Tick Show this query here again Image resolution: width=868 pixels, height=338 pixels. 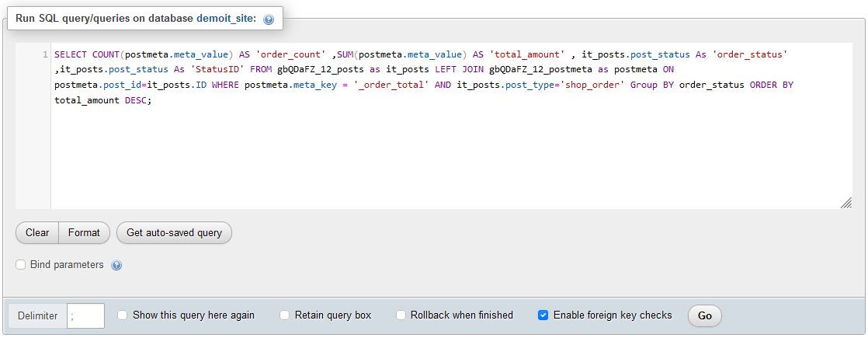tap(123, 315)
